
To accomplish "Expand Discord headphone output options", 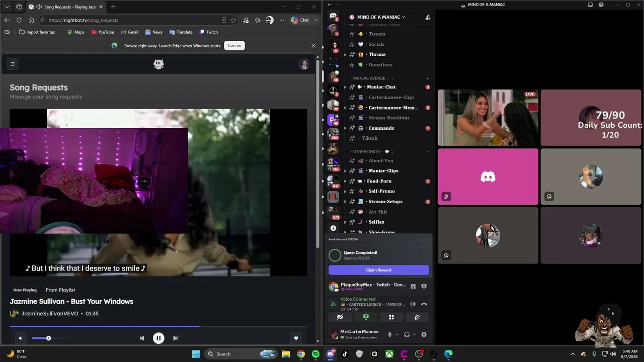I will [x=414, y=335].
